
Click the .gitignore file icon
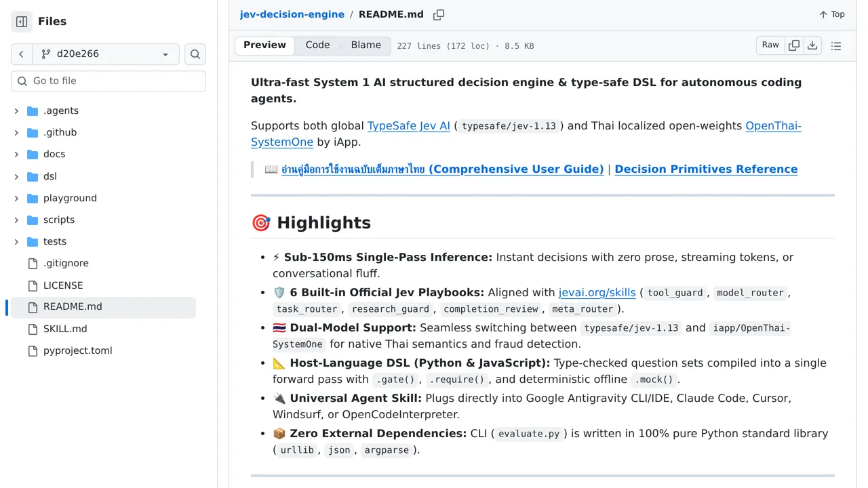[x=33, y=264]
